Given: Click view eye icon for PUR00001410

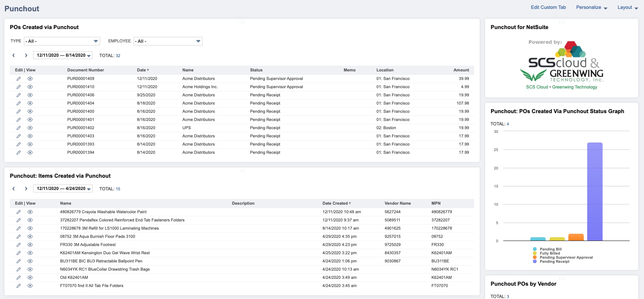Looking at the screenshot, I should (x=30, y=87).
